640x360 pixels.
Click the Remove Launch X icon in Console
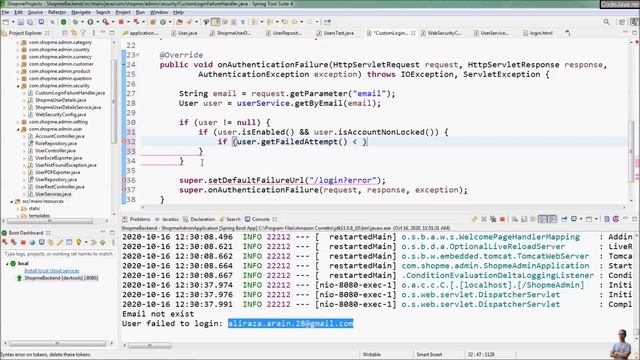[x=484, y=219]
